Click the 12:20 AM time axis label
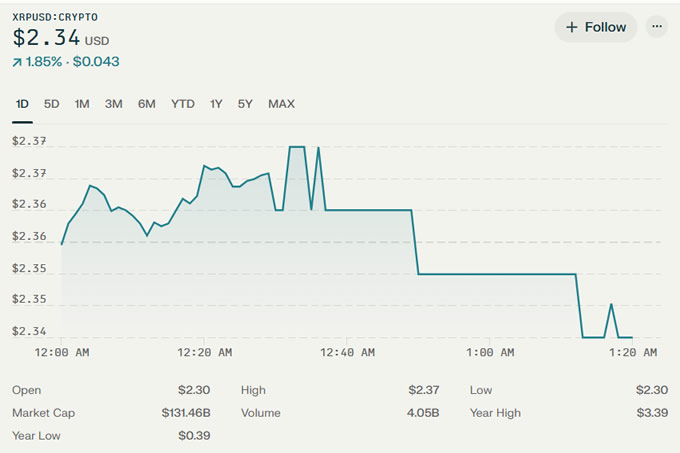Image resolution: width=680 pixels, height=453 pixels. (207, 352)
